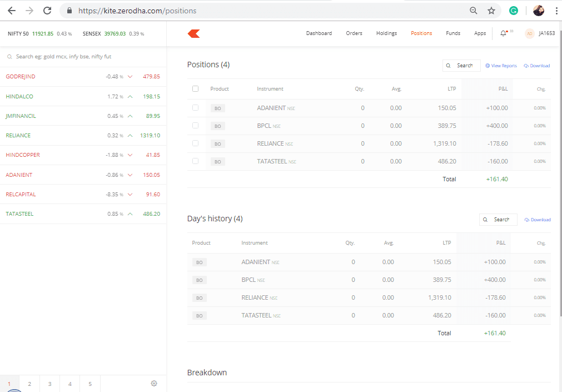Viewport: 562px width, 392px height.
Task: Switch to marketwatch page 3
Action: coord(50,384)
